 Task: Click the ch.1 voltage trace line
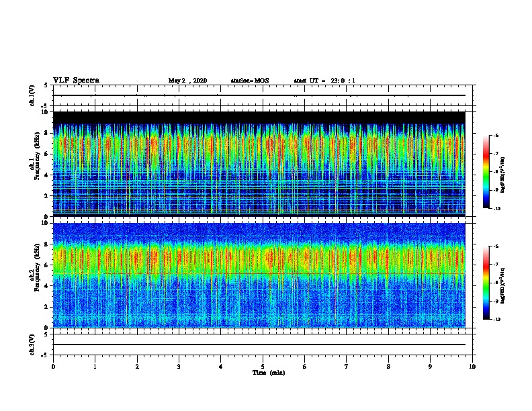(x=259, y=95)
